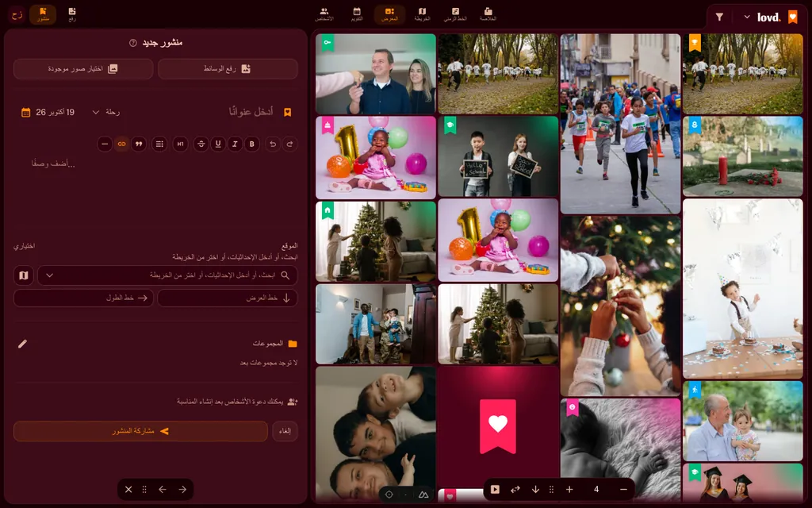Switch to the الأشخاص tab
This screenshot has height=508, width=812.
pos(324,14)
